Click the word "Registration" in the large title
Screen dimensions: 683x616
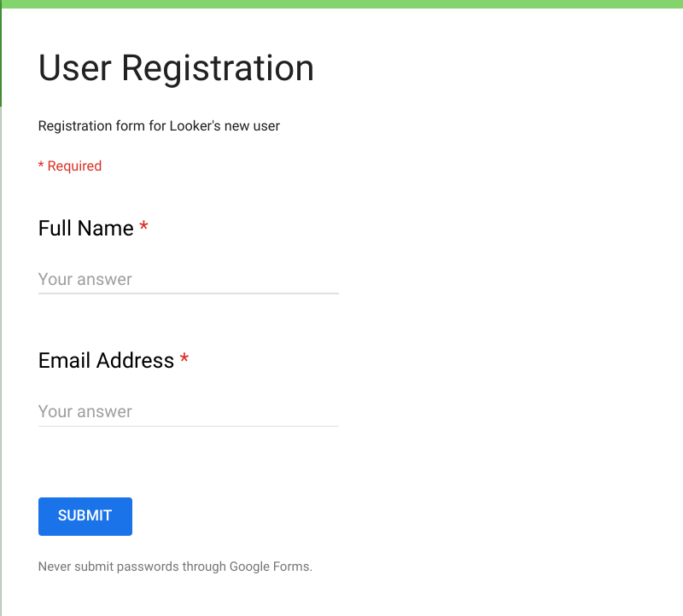(x=218, y=68)
